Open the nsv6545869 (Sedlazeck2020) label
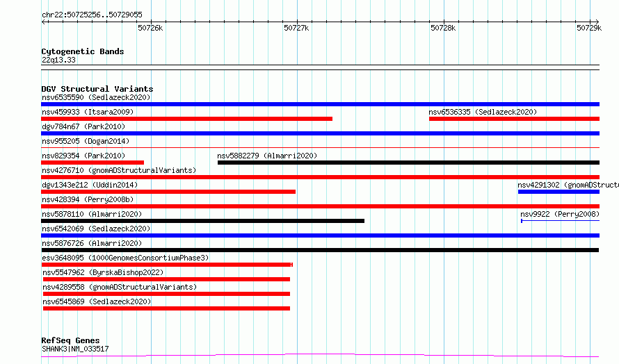The image size is (619, 364). pyautogui.click(x=97, y=301)
